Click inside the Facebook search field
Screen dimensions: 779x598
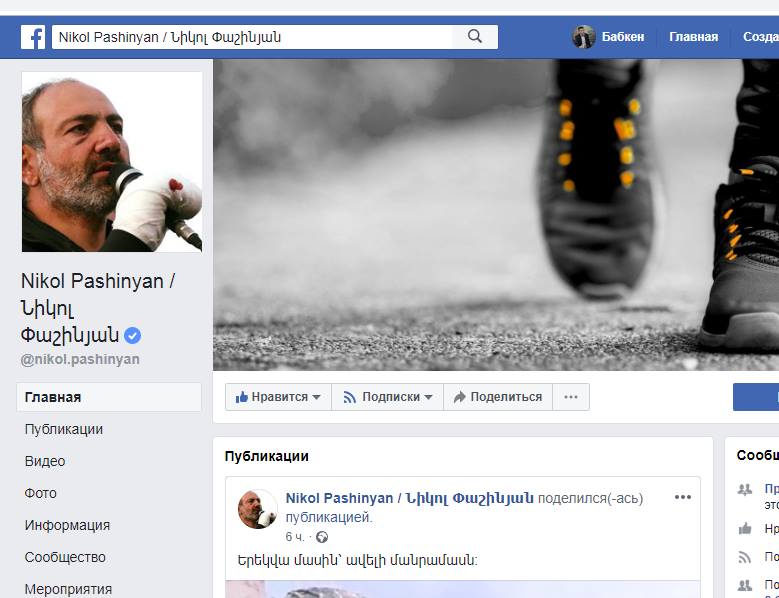click(252, 37)
